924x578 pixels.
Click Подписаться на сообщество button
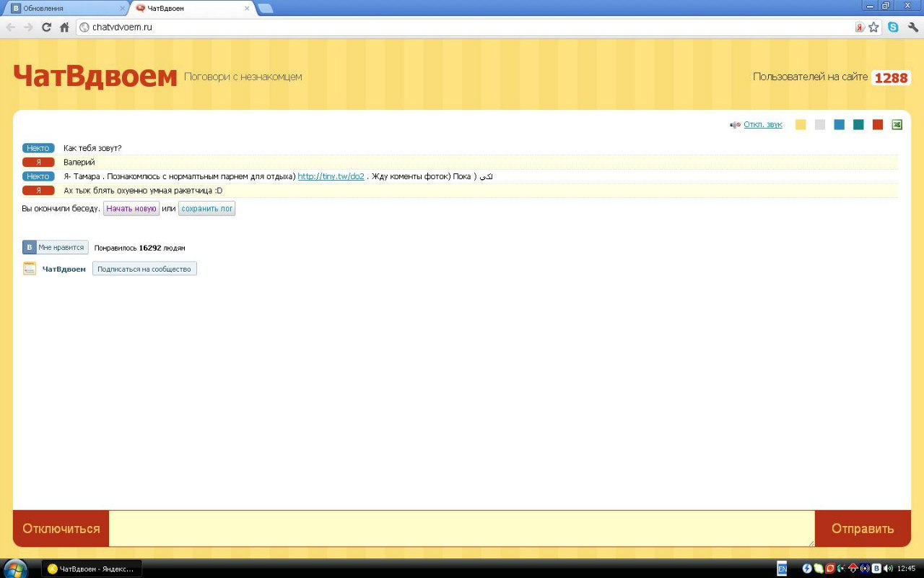(144, 269)
